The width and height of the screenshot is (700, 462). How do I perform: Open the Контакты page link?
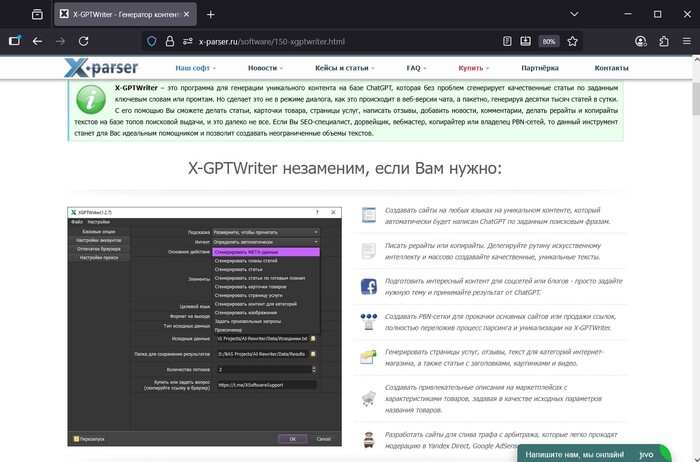(x=611, y=67)
